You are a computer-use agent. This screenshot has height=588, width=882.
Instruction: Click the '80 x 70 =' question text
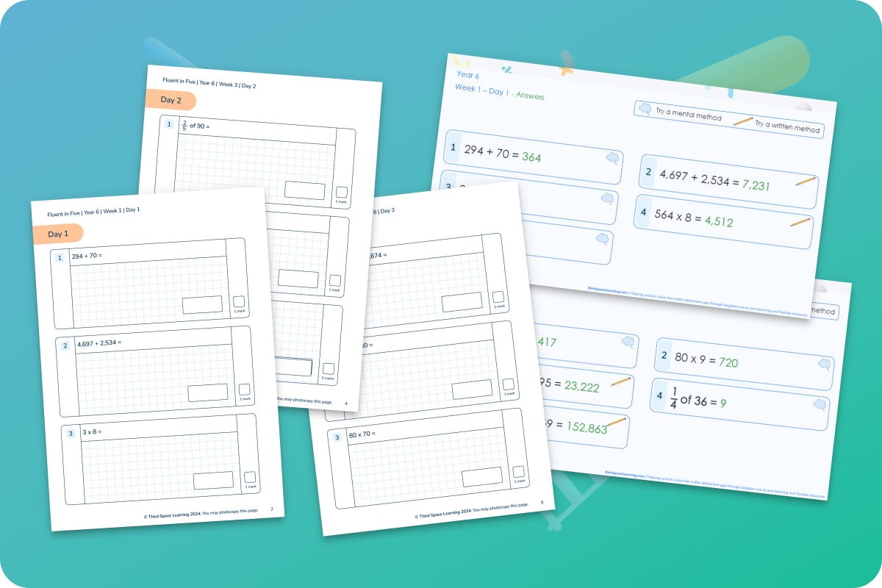(x=362, y=434)
